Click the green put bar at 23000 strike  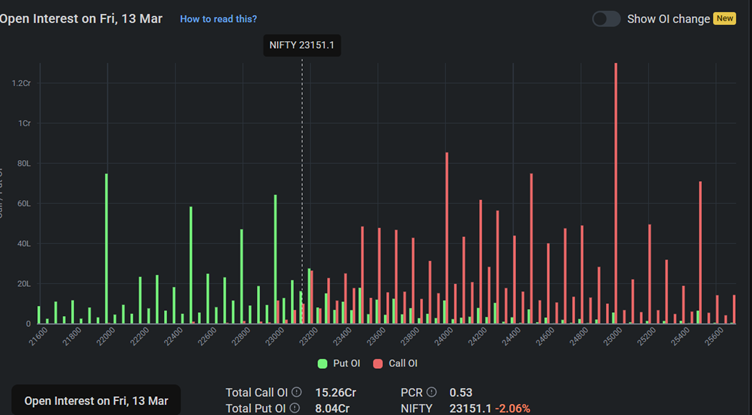pyautogui.click(x=275, y=260)
